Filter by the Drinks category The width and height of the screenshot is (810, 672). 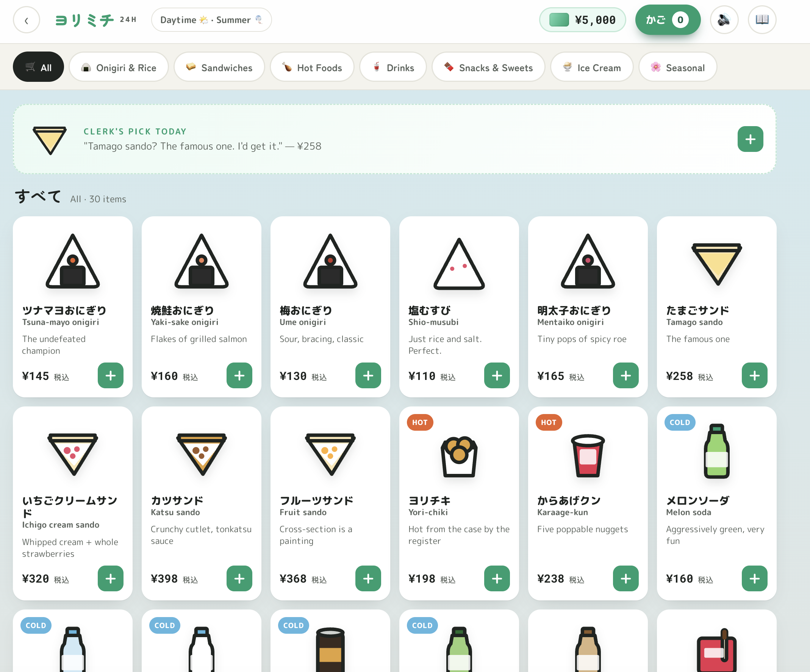click(393, 67)
